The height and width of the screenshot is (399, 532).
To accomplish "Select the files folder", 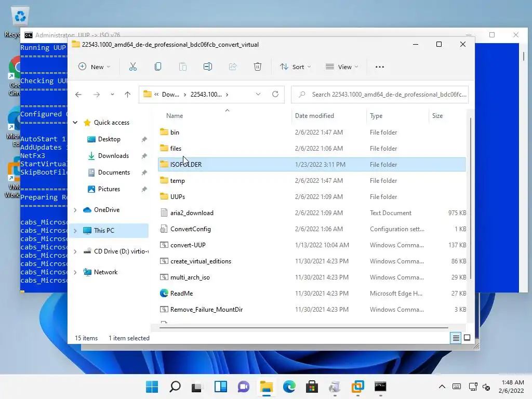I will point(312,148).
